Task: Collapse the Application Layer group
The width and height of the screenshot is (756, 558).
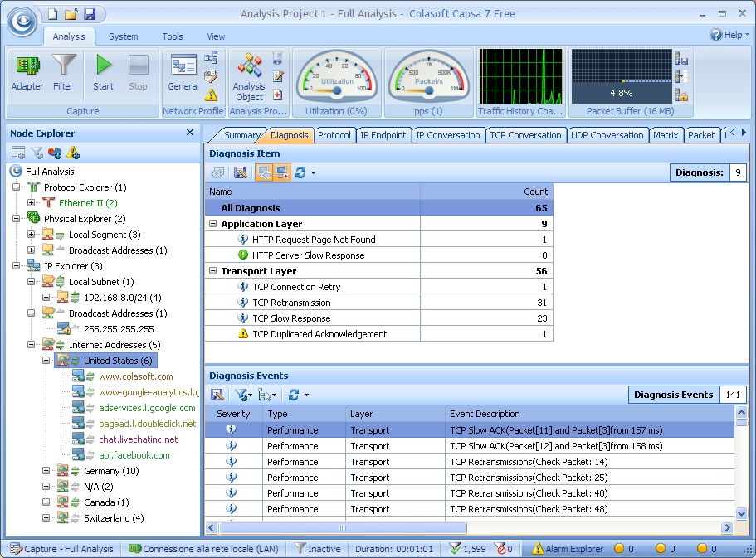Action: [x=213, y=224]
